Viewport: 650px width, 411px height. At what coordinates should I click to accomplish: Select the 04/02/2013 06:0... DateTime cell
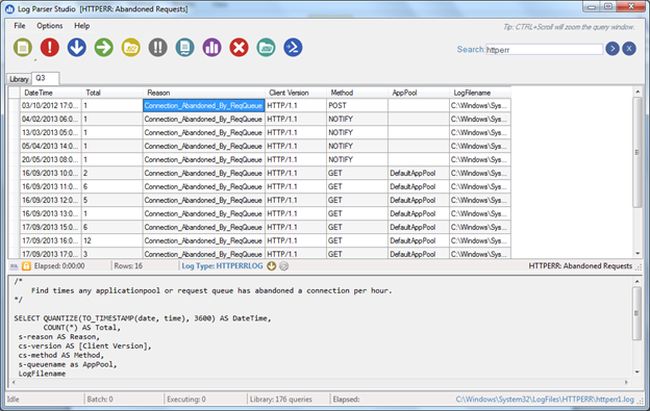[51, 119]
